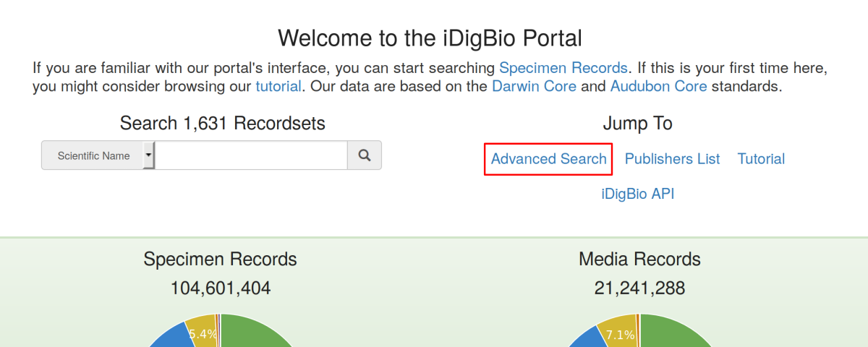Open the Darwin Core standards link
The height and width of the screenshot is (347, 868).
click(x=534, y=87)
